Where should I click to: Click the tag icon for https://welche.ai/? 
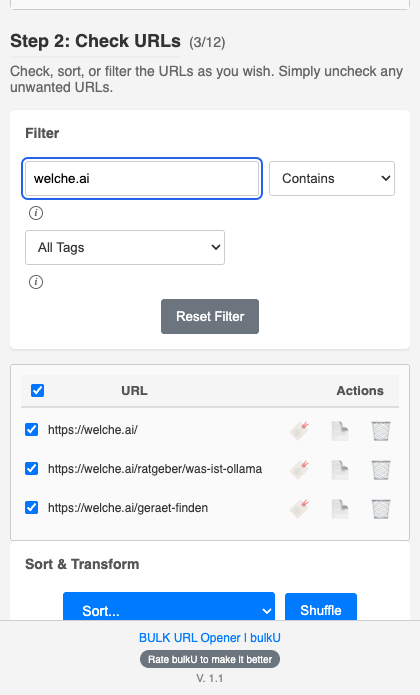click(x=299, y=430)
